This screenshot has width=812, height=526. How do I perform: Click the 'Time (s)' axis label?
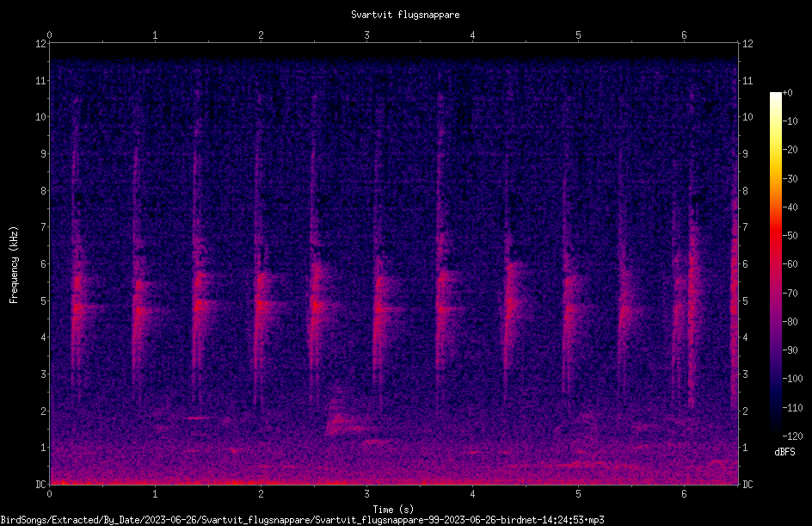[393, 510]
